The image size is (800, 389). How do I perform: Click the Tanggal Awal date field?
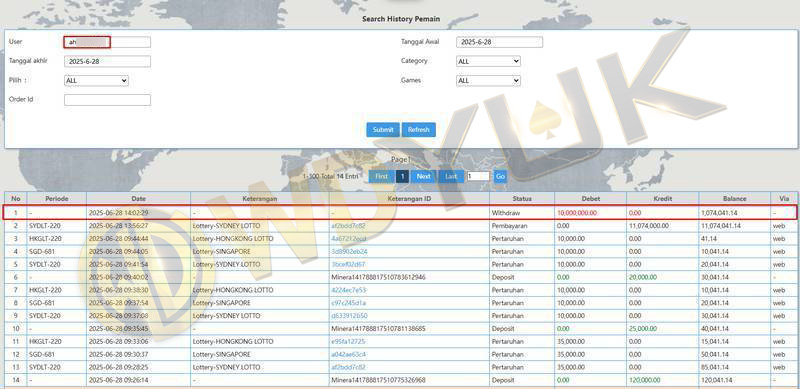499,42
